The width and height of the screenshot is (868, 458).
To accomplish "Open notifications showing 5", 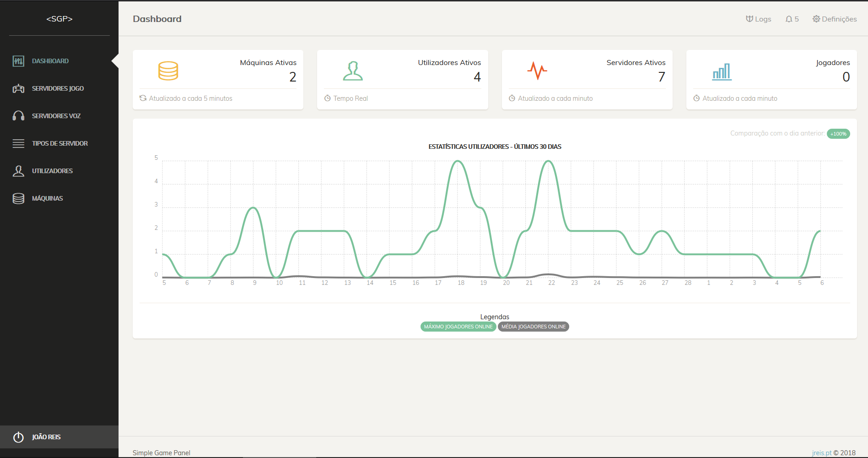I will [x=792, y=19].
